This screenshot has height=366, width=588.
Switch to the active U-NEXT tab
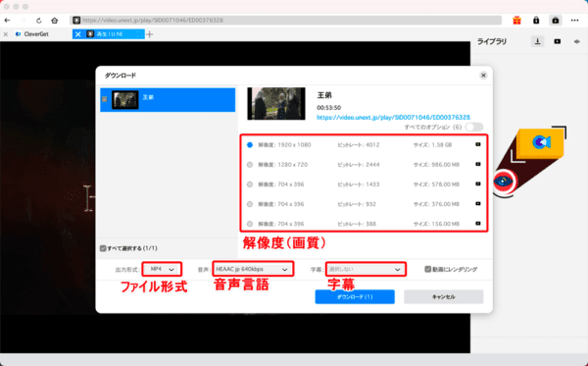(110, 34)
